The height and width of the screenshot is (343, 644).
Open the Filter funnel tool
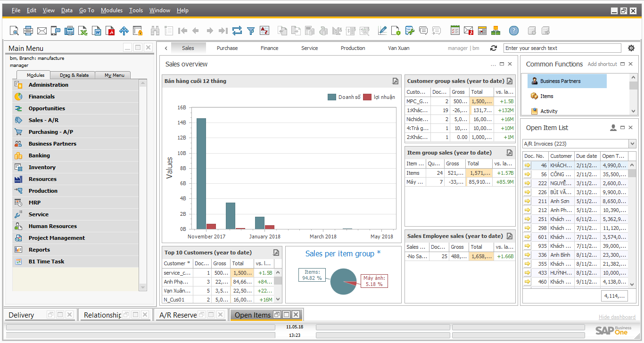coord(251,31)
